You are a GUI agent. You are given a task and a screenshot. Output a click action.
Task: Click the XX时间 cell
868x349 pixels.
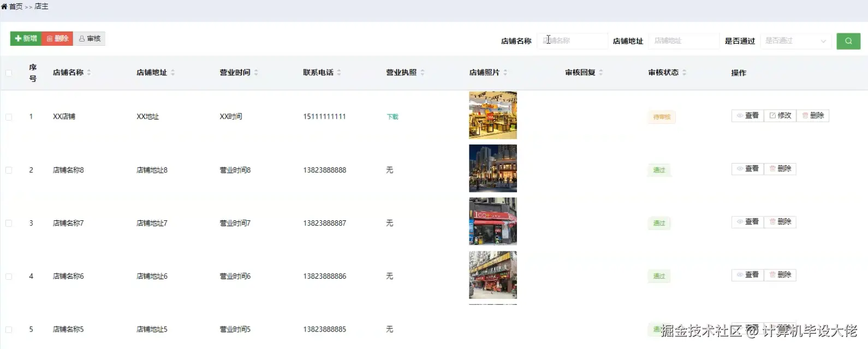(x=231, y=117)
